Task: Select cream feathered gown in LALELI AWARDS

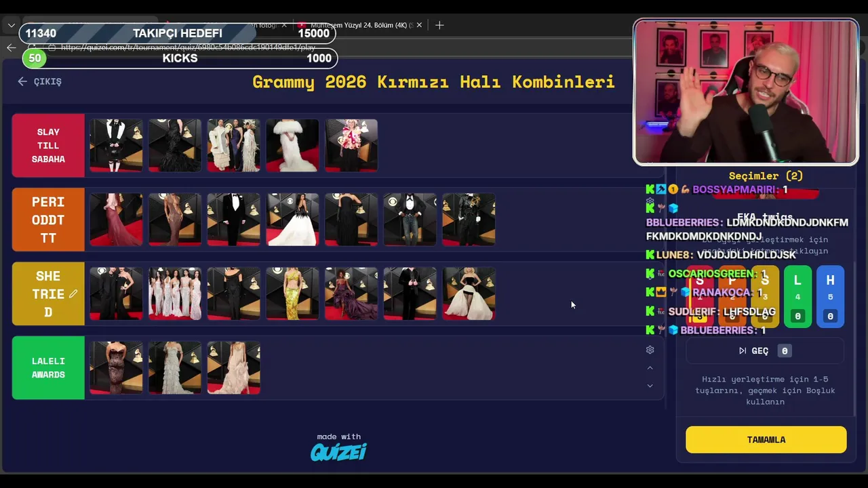Action: tap(233, 367)
